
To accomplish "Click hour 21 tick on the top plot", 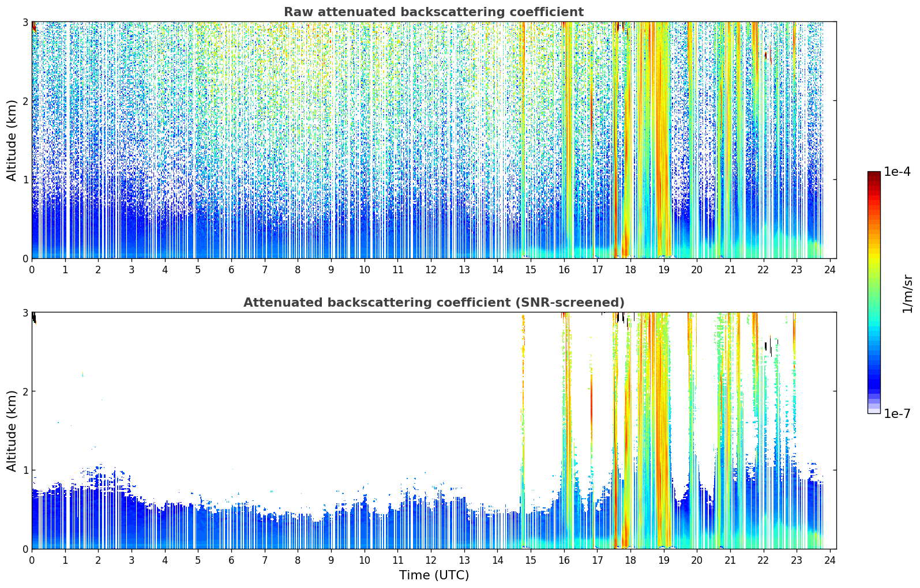I will [730, 269].
